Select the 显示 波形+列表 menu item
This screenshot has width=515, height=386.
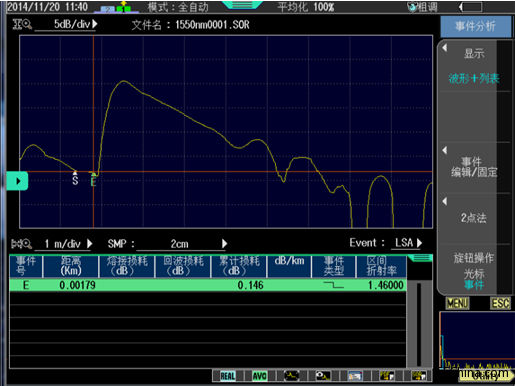(x=474, y=66)
